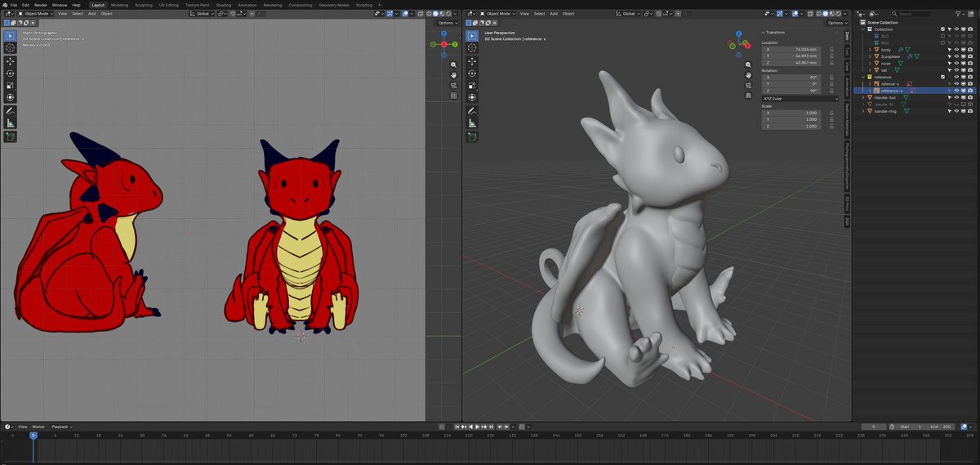Click the grid perspective toggle in left viewport
The width and height of the screenshot is (980, 465).
click(453, 96)
